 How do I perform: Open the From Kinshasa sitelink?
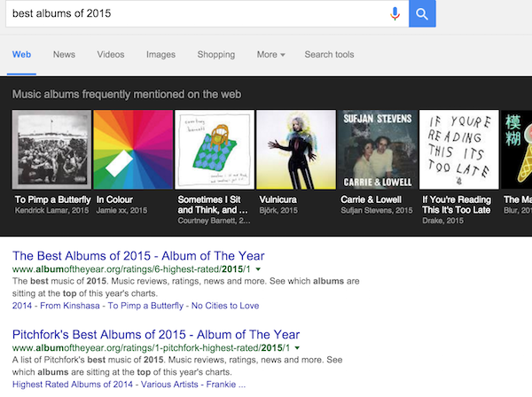click(70, 306)
